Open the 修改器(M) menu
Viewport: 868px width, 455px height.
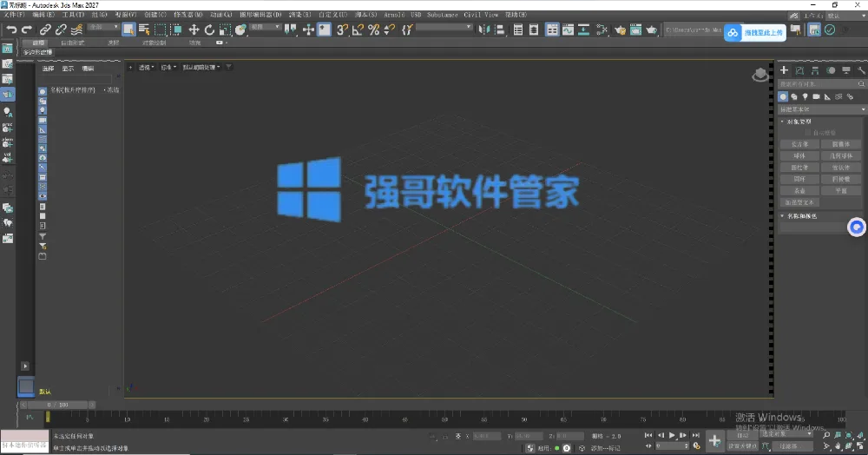click(187, 15)
